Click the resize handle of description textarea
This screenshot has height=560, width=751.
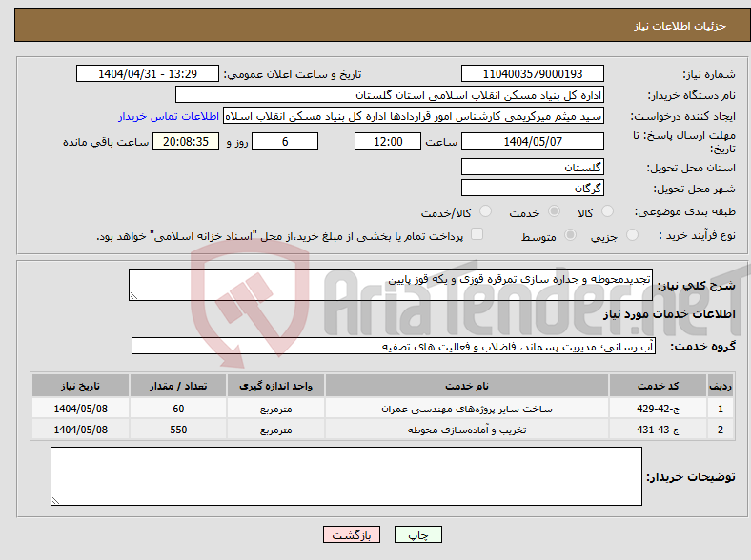tap(133, 296)
